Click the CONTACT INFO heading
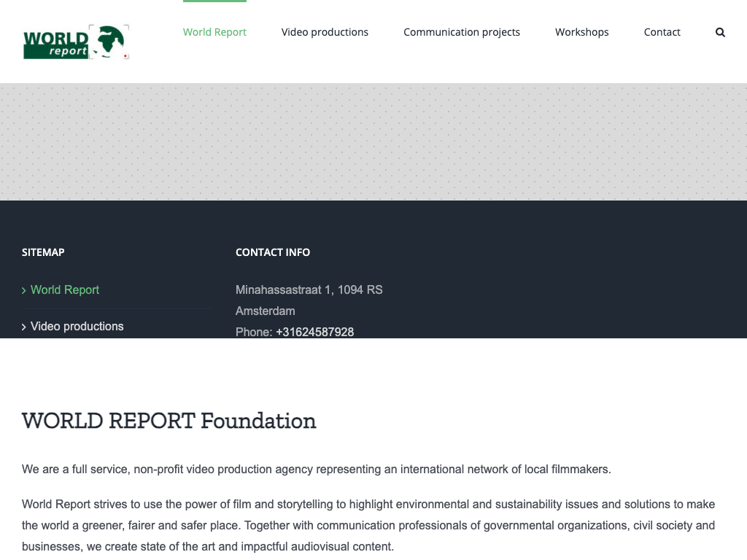 (x=273, y=252)
